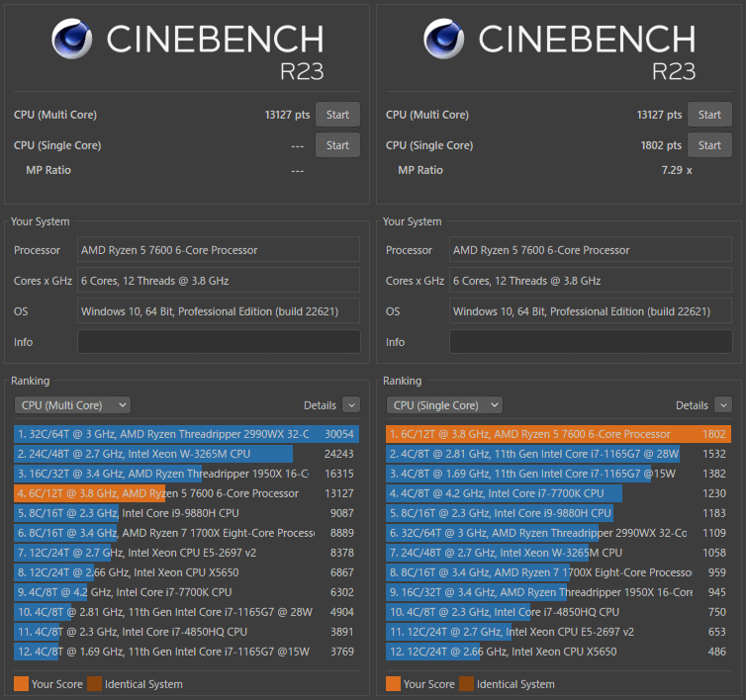Select Ryzen 7 1700X row scoring 959

[559, 572]
